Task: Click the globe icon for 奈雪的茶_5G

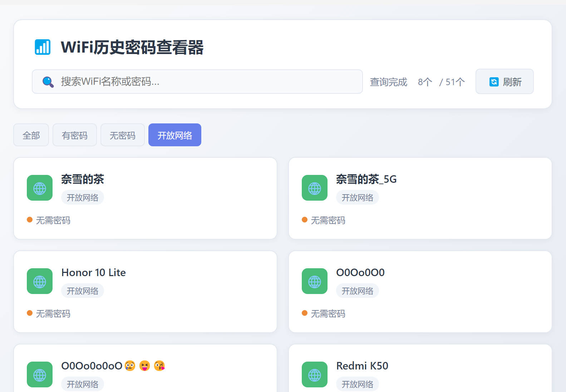Action: pyautogui.click(x=315, y=188)
